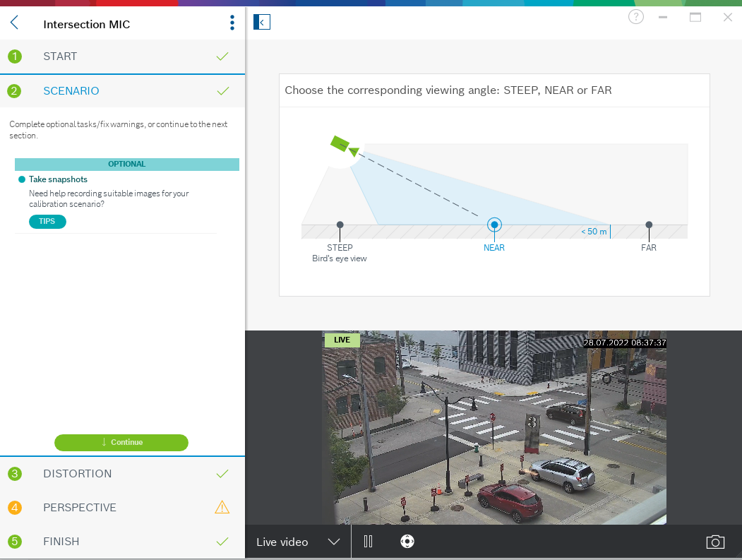
Task: Expand the DISTORTION section
Action: coord(78,473)
